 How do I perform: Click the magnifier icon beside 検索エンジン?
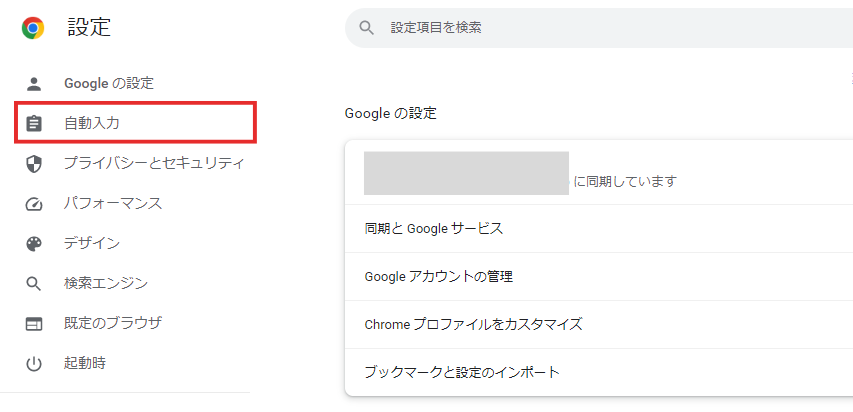(x=34, y=284)
